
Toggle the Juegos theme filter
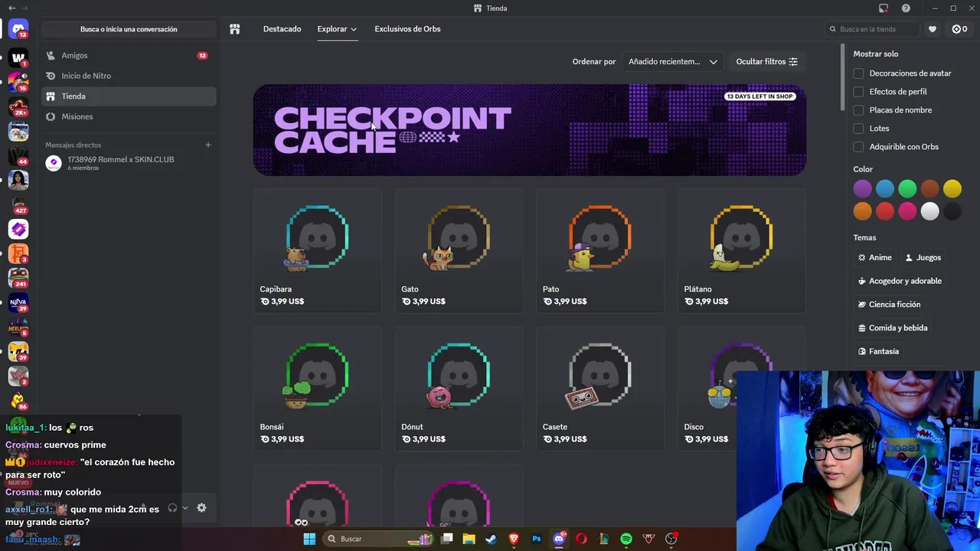pos(923,258)
